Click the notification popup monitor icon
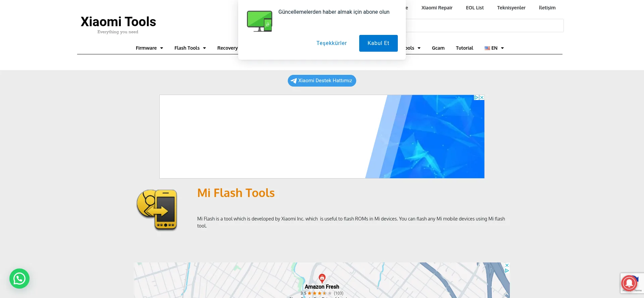 tap(260, 21)
